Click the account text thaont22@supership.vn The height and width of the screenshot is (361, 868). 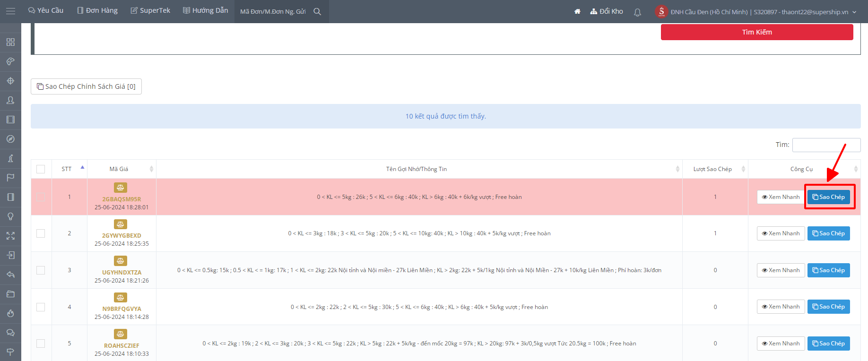tap(815, 12)
